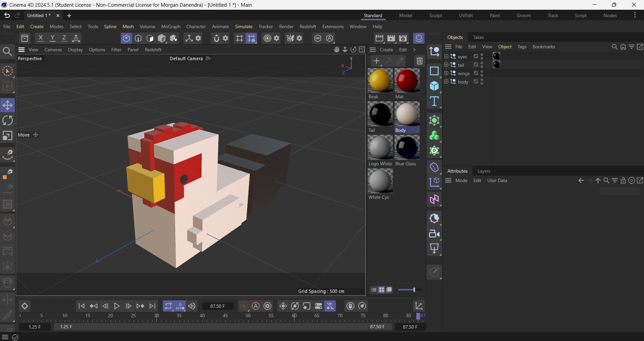Expand the eyes object hierarchy
Viewport: 644px width, 341px height.
click(x=446, y=56)
